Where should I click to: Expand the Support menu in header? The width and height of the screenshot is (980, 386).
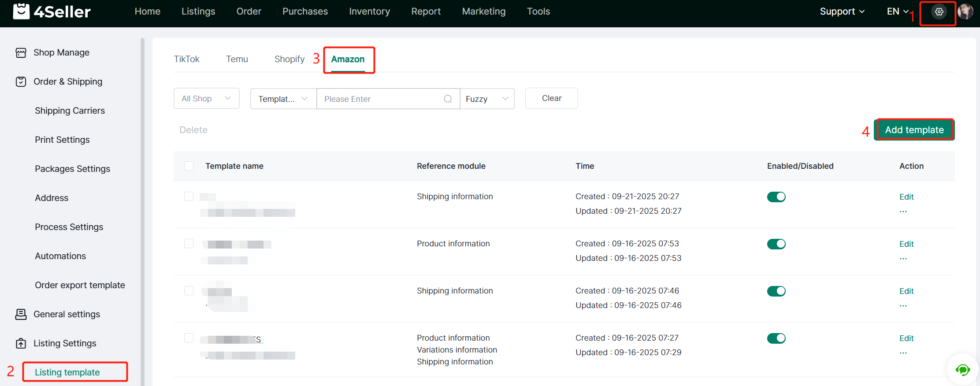[x=842, y=11]
